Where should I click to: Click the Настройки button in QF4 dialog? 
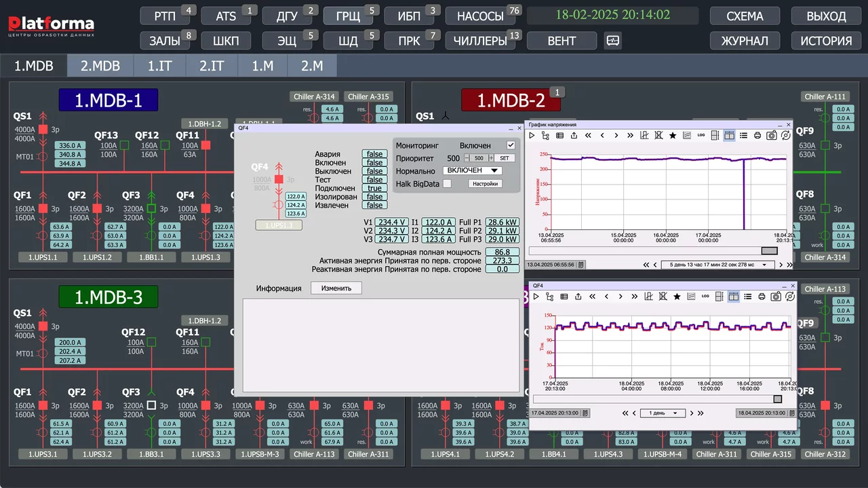coord(486,183)
